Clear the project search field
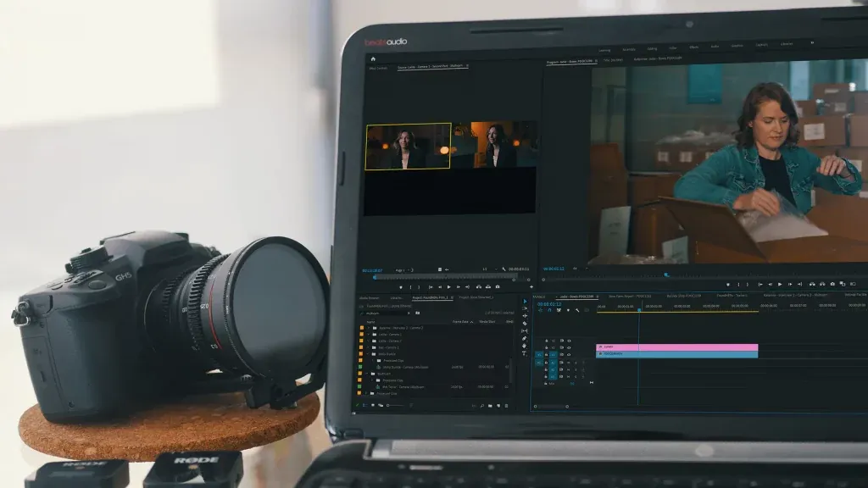 (409, 313)
